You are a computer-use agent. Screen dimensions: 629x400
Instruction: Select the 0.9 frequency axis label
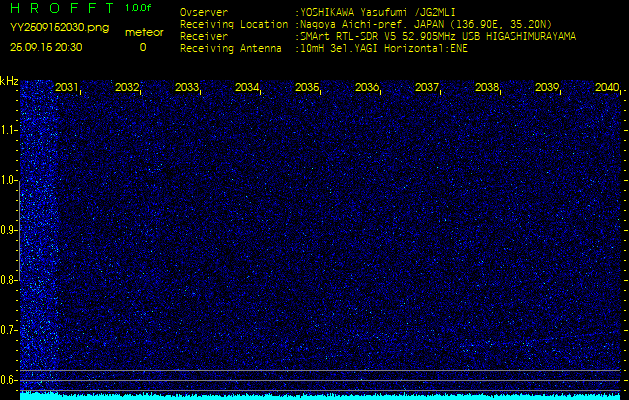point(9,230)
